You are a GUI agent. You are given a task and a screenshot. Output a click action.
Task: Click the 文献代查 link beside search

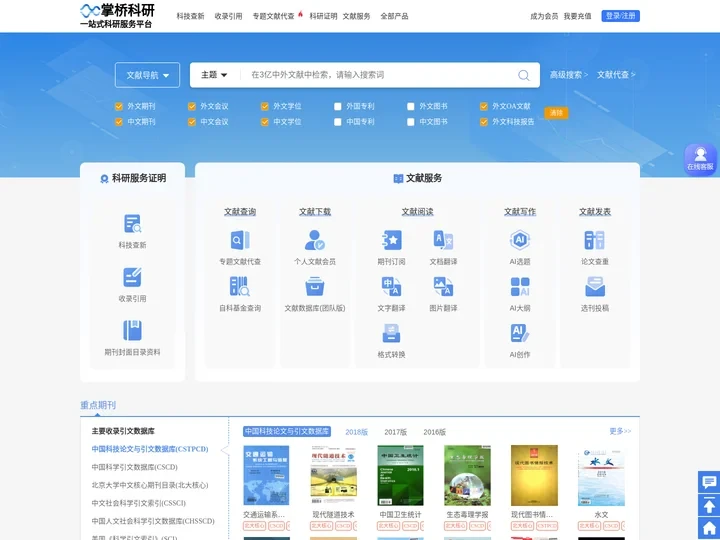pyautogui.click(x=616, y=75)
